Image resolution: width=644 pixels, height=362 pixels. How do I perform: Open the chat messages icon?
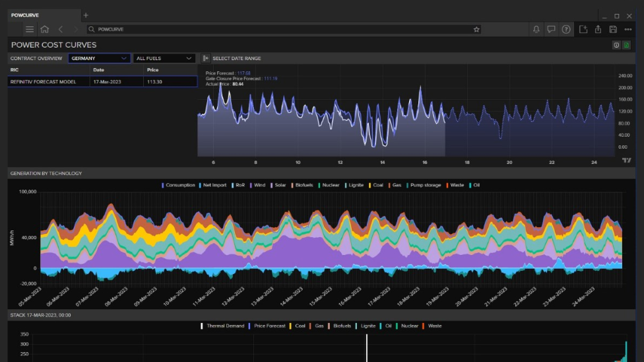551,29
